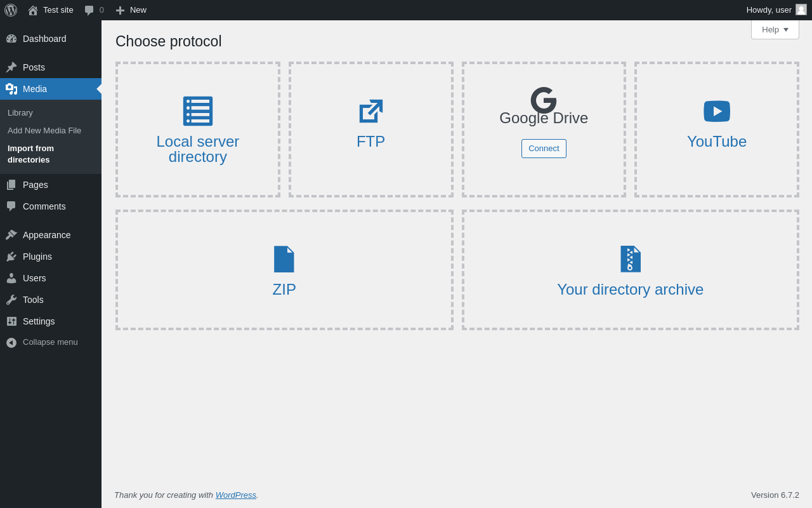
Task: Open Plugins menu item label
Action: point(37,257)
